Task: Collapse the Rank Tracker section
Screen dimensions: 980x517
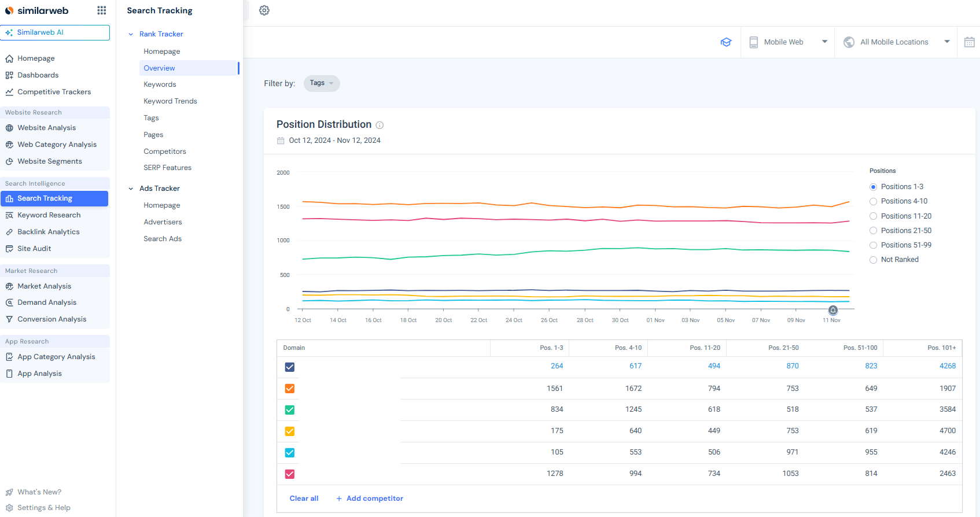Action: (x=131, y=34)
